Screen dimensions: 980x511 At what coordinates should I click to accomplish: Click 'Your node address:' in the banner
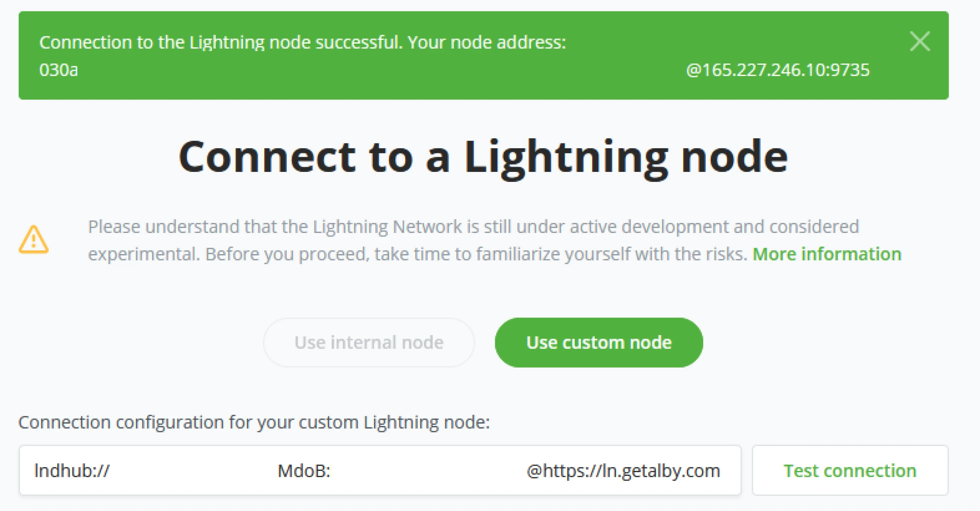pyautogui.click(x=487, y=42)
